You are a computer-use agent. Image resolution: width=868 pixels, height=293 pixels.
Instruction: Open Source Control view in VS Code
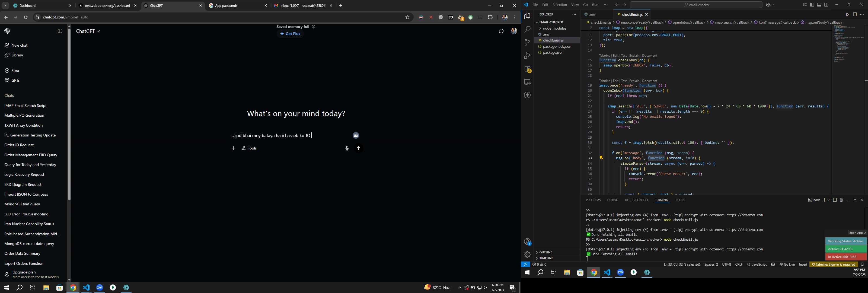527,43
